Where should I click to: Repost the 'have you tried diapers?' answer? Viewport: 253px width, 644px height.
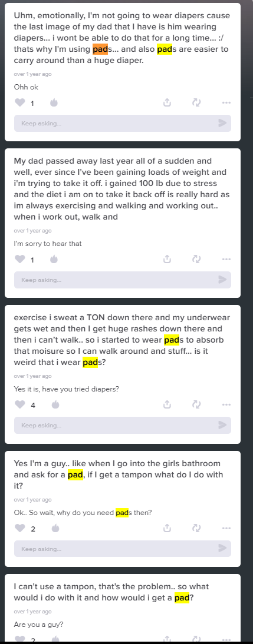[x=196, y=405]
